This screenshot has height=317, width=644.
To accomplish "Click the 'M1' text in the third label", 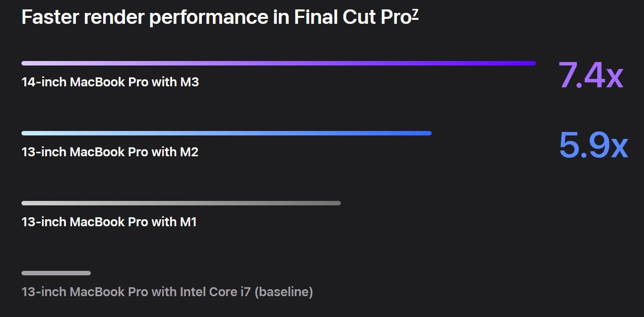I will [x=188, y=222].
